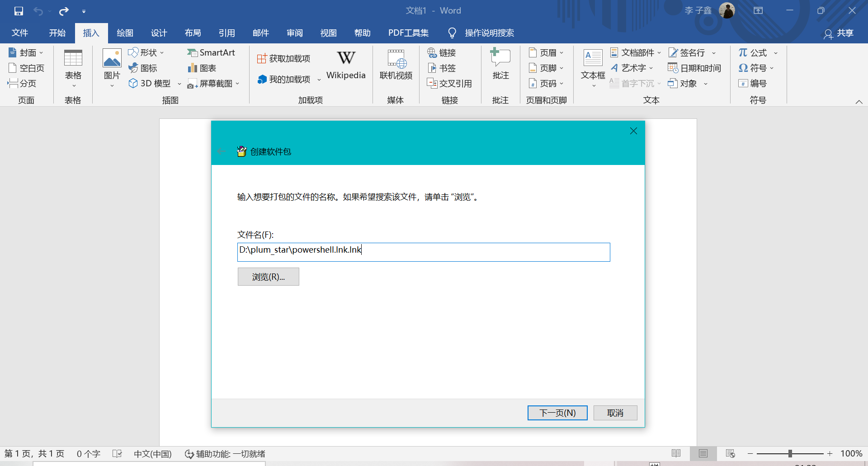Insert a Page Break (分页)
Viewport: 868px width, 466px height.
(22, 84)
